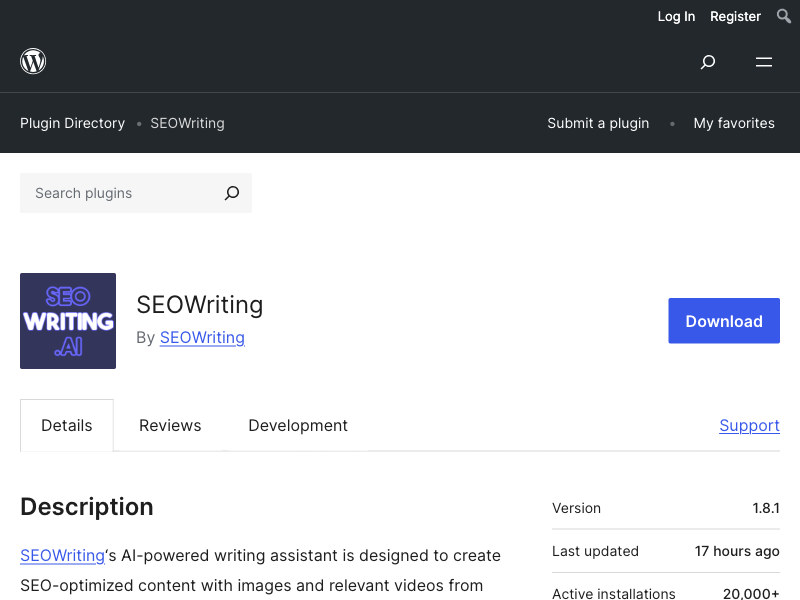Click SEOWriting link in the description
The height and width of the screenshot is (600, 800).
pos(62,555)
